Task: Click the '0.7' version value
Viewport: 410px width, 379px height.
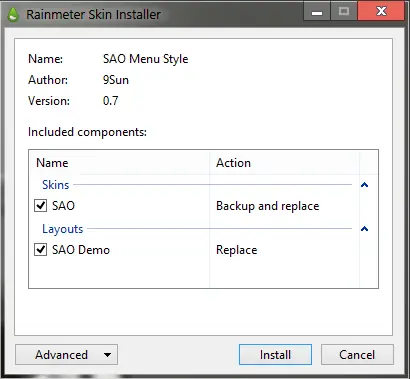Action: 110,101
